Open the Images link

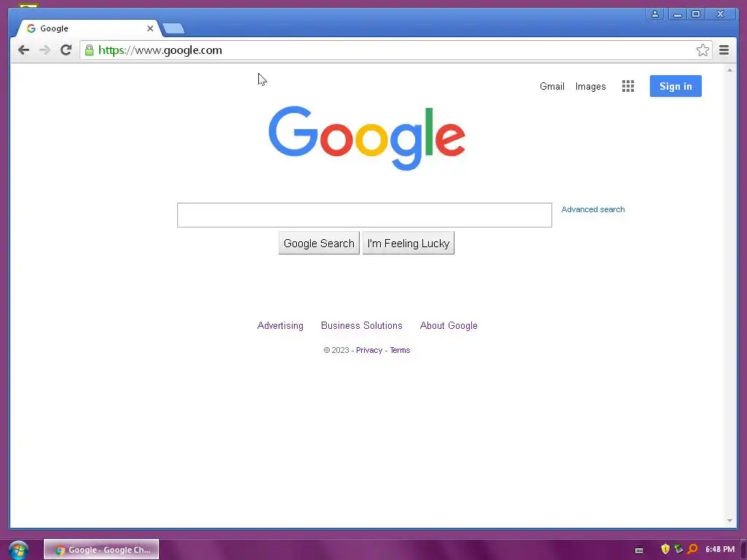(590, 87)
